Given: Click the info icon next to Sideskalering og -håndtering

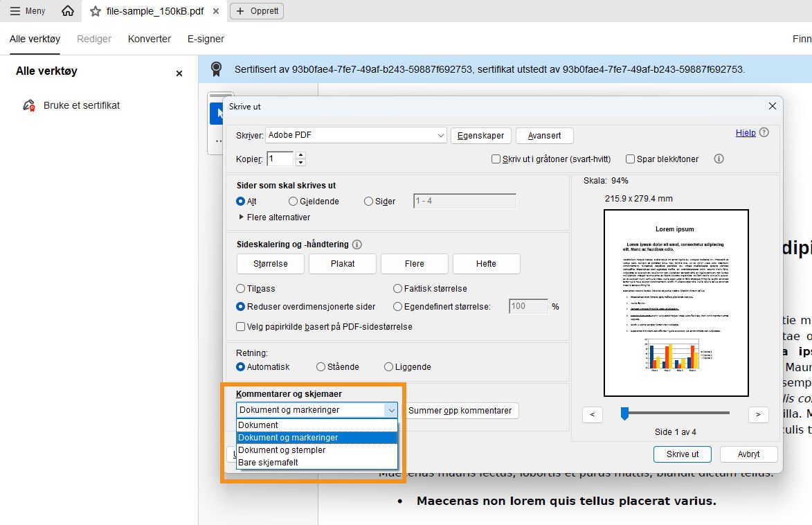Looking at the screenshot, I should (357, 244).
